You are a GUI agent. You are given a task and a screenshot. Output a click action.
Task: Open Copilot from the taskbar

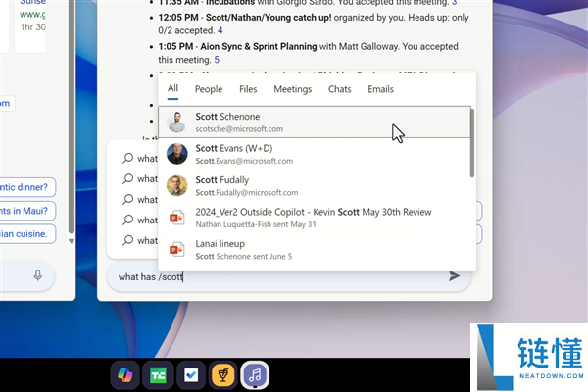pyautogui.click(x=125, y=374)
